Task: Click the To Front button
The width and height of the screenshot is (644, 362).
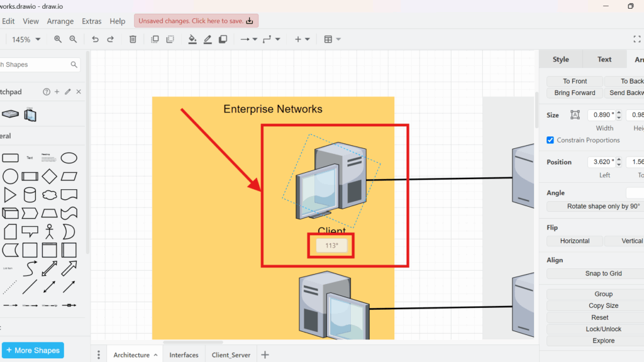Action: 575,81
